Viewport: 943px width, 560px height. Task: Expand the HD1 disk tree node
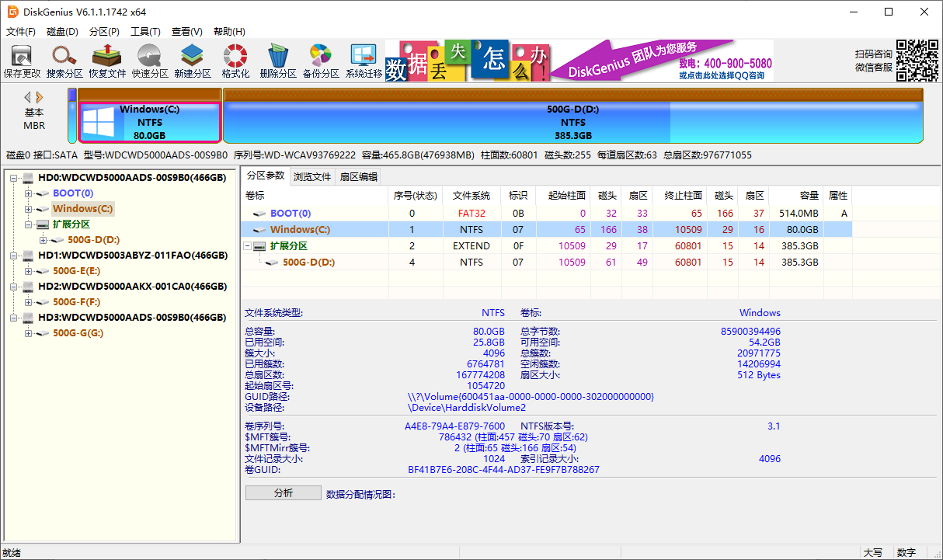pyautogui.click(x=14, y=256)
